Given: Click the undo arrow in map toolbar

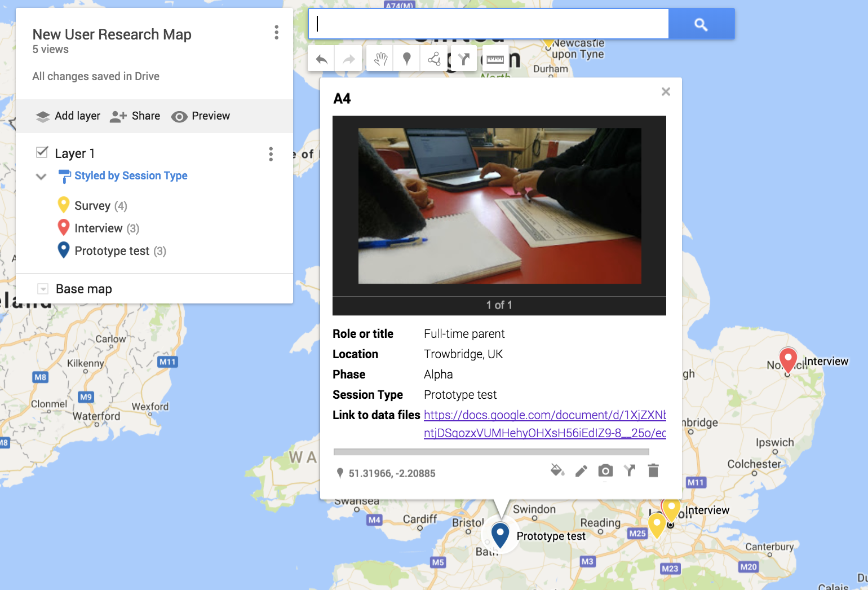Looking at the screenshot, I should [x=322, y=59].
